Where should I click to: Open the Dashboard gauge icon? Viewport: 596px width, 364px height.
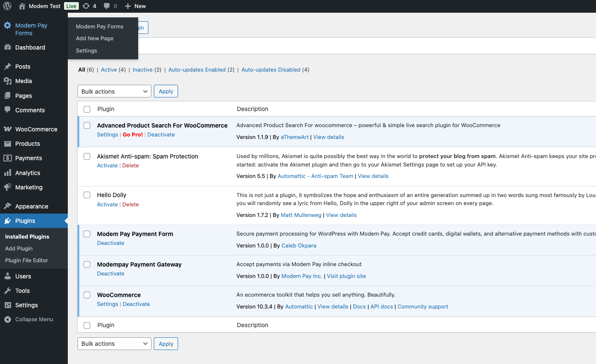click(x=8, y=47)
